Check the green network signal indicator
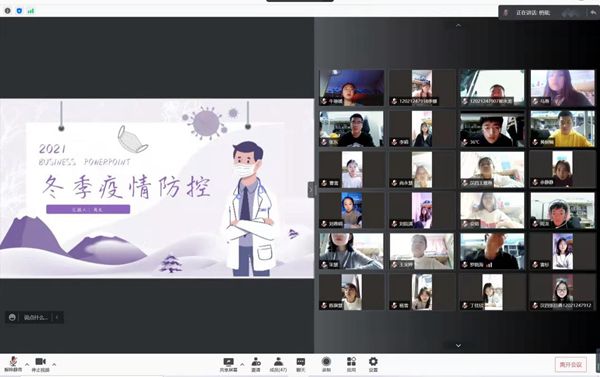The height and width of the screenshot is (377, 600). (x=31, y=11)
